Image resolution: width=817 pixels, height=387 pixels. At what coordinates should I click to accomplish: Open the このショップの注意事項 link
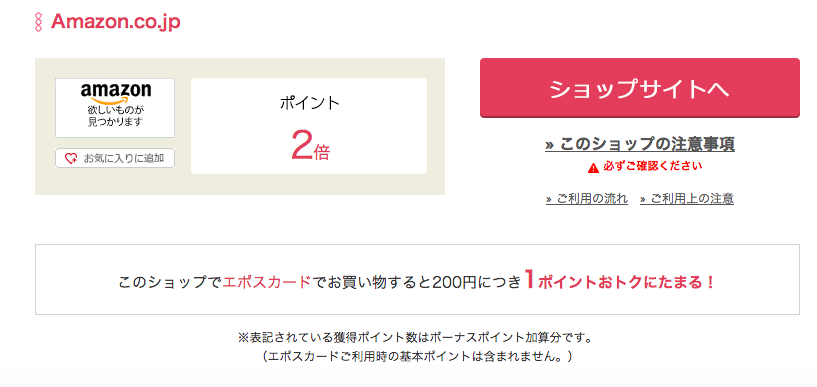640,144
